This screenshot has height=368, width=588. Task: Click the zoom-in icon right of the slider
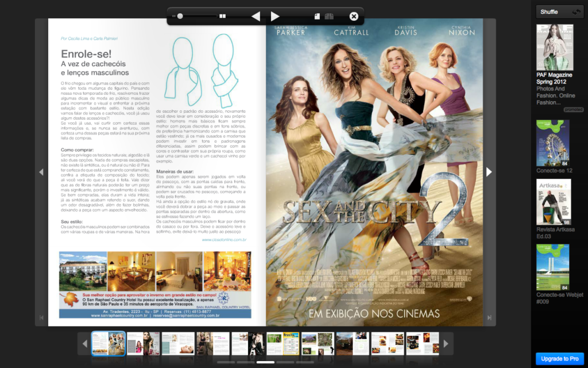pyautogui.click(x=222, y=16)
